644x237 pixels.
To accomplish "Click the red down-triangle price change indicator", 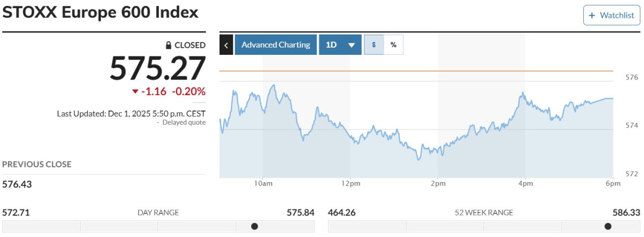I will click(135, 92).
